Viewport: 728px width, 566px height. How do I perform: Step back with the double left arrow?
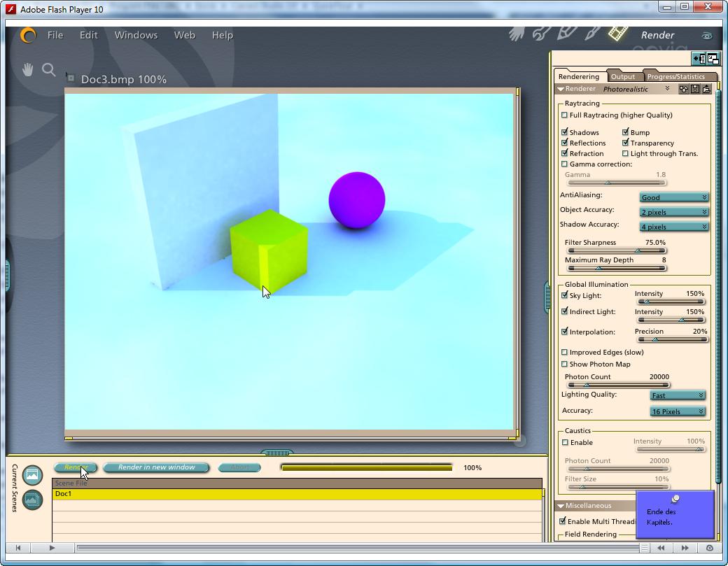click(x=661, y=548)
